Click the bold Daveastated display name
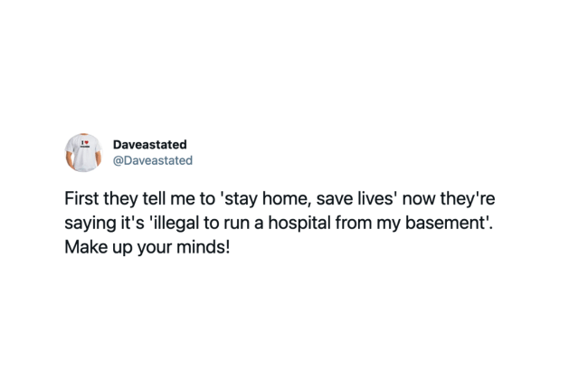Image resolution: width=588 pixels, height=392 pixels. pos(149,144)
